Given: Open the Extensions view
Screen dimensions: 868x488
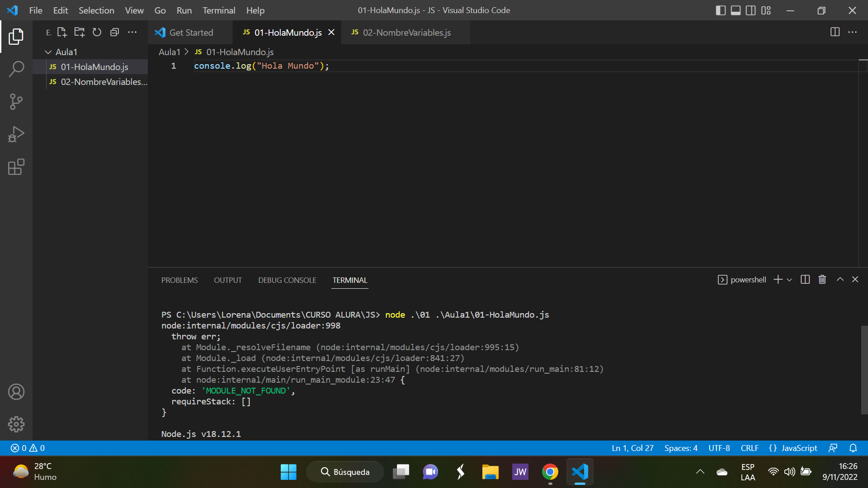Looking at the screenshot, I should (x=16, y=167).
